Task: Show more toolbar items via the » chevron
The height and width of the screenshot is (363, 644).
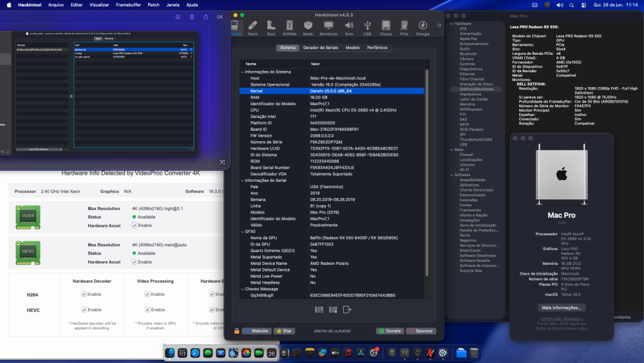Action: point(439,26)
